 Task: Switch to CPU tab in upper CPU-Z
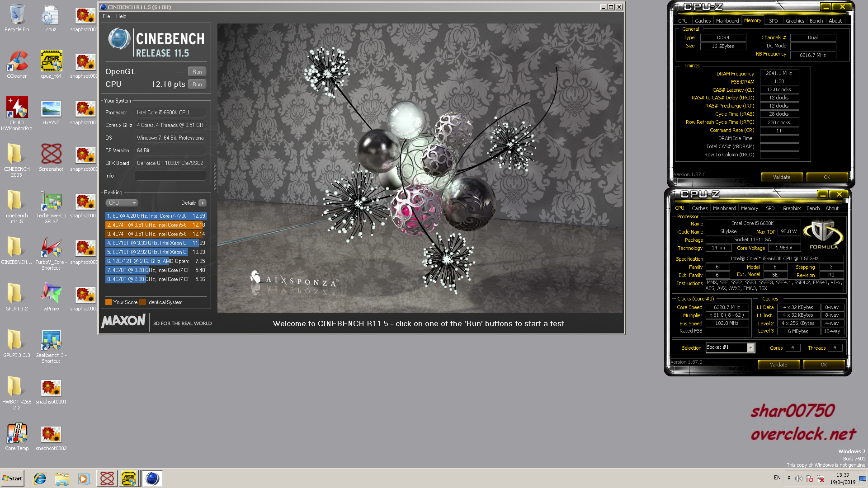click(683, 21)
